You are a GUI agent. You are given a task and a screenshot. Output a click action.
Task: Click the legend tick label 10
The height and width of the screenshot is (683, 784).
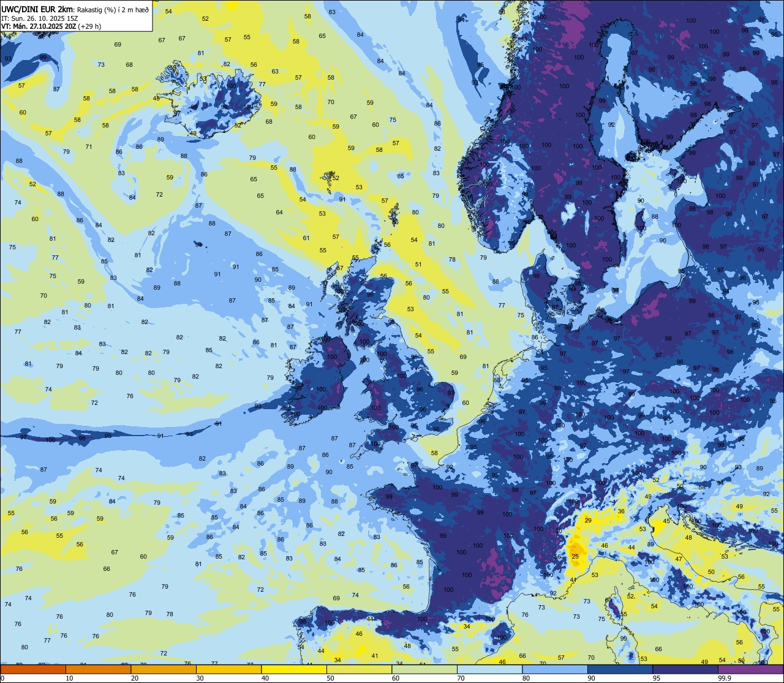coord(69,677)
